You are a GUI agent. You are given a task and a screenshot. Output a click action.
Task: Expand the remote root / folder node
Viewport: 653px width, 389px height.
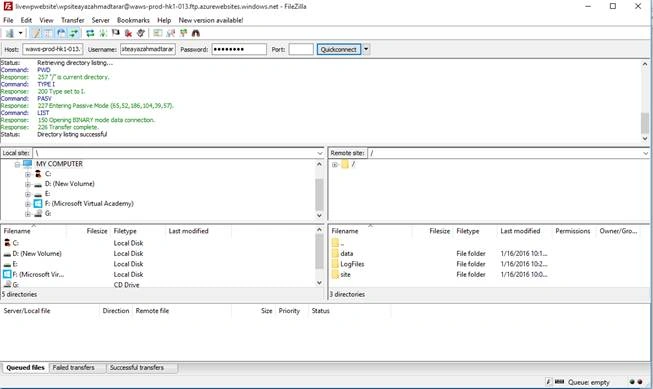[x=334, y=165]
